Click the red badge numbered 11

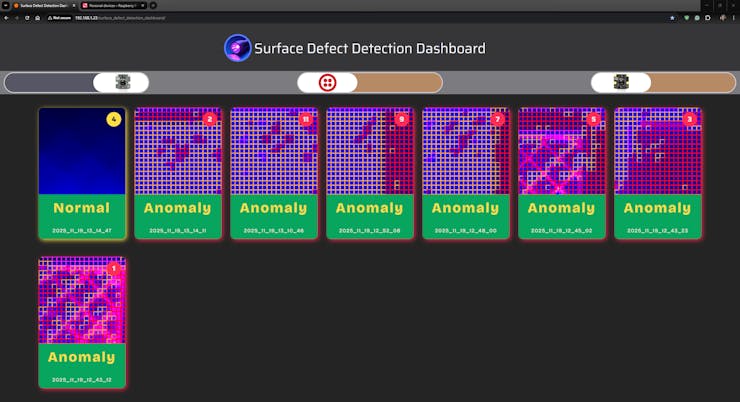coord(306,119)
